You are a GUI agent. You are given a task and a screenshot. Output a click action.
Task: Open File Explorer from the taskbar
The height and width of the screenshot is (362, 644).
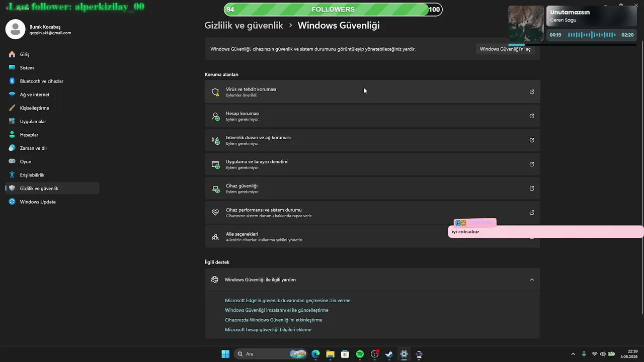coord(330,354)
